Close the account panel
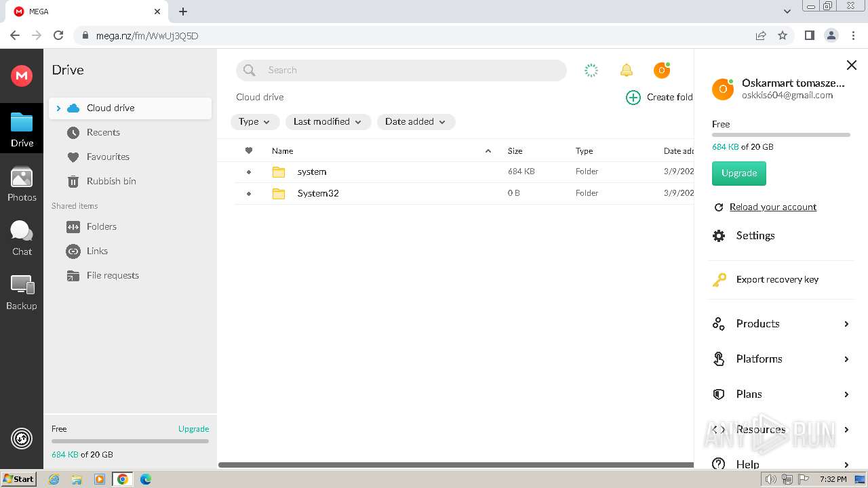Viewport: 868px width, 488px height. [852, 65]
